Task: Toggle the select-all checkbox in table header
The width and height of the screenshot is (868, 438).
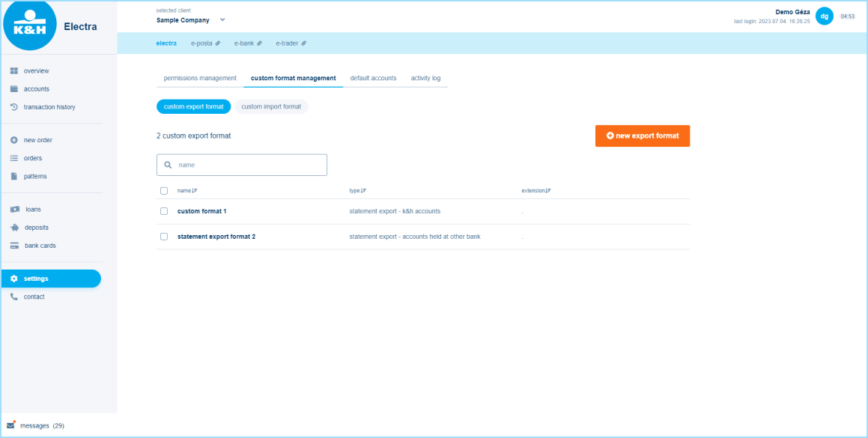Action: pos(164,191)
